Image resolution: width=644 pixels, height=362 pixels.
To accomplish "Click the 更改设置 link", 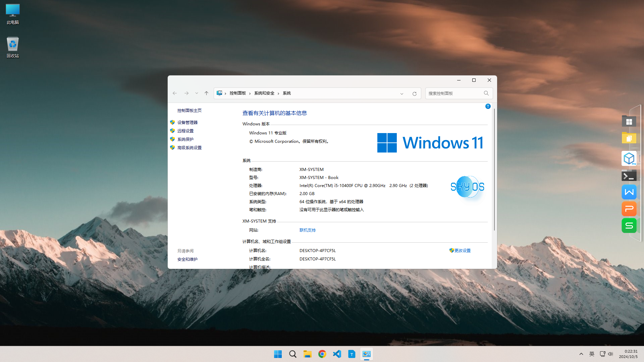I will [x=462, y=250].
